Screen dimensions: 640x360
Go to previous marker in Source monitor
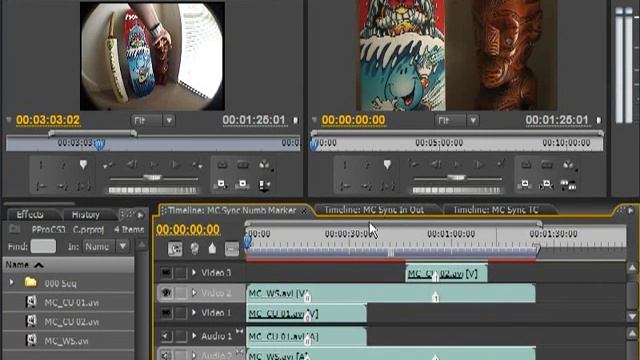click(x=108, y=164)
